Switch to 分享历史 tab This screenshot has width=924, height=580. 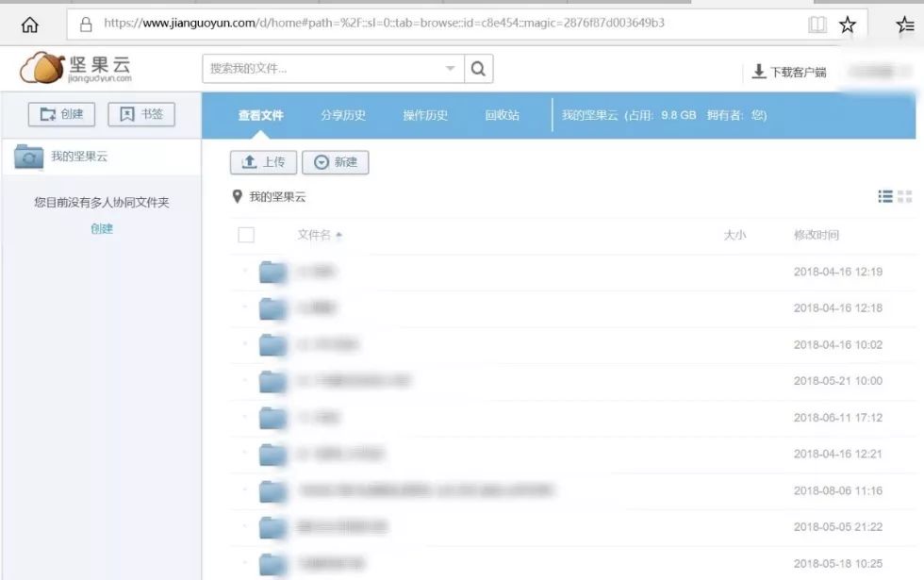pos(343,115)
